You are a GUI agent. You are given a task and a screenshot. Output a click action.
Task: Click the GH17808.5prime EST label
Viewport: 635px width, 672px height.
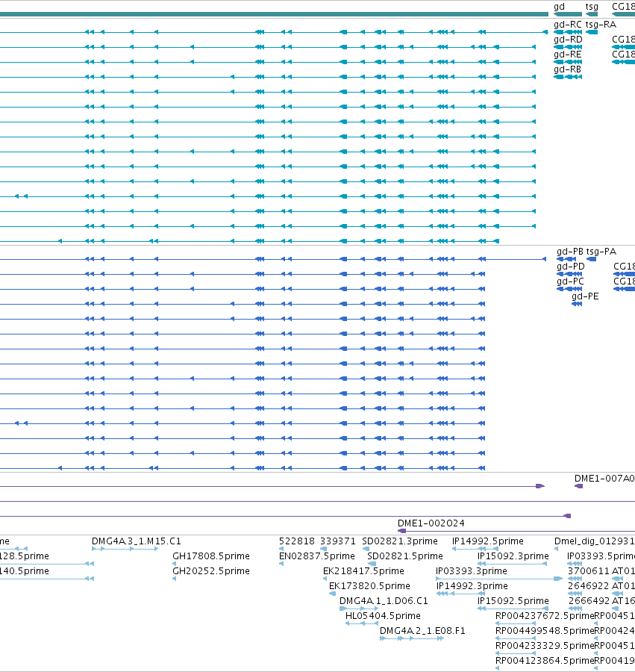click(x=211, y=556)
